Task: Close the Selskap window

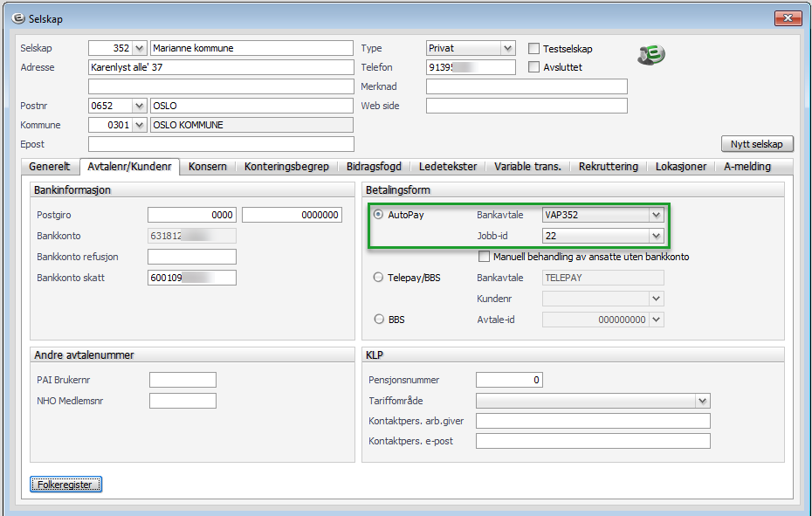Action: pos(788,18)
